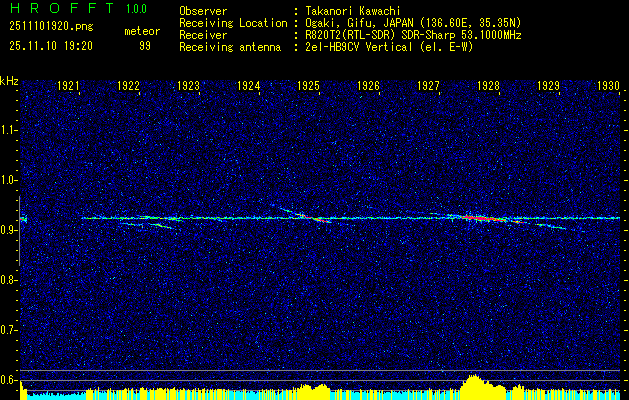Click the Receiver label
The height and width of the screenshot is (400, 629).
[203, 35]
